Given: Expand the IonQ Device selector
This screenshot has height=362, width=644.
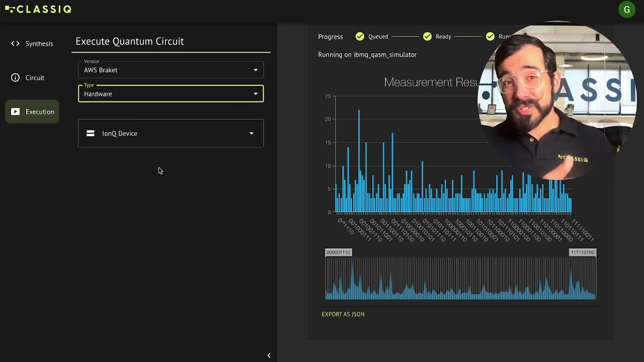Looking at the screenshot, I should coord(171,133).
